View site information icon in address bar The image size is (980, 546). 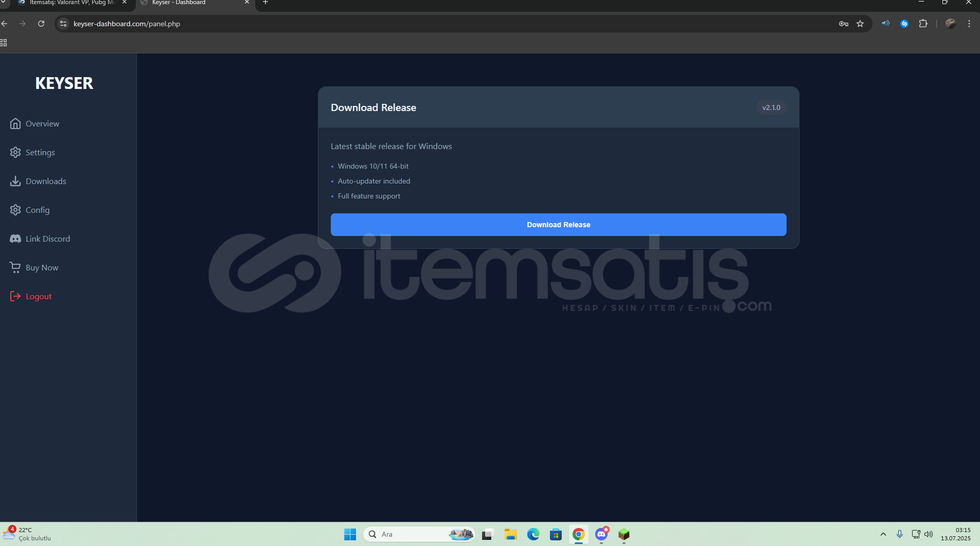[x=63, y=24]
